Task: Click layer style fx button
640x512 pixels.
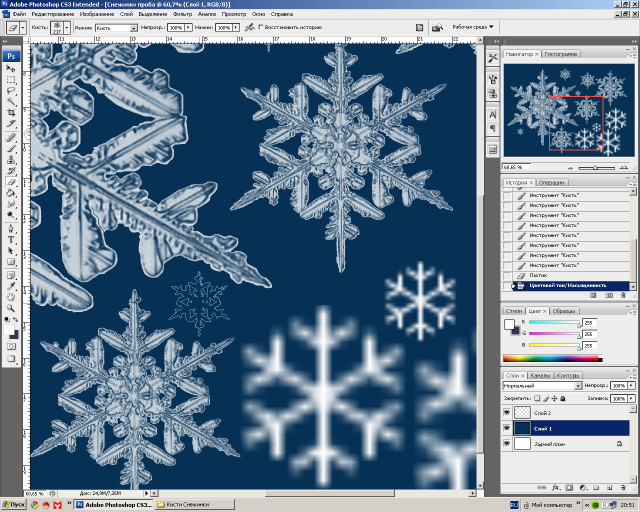Action: tap(555, 488)
